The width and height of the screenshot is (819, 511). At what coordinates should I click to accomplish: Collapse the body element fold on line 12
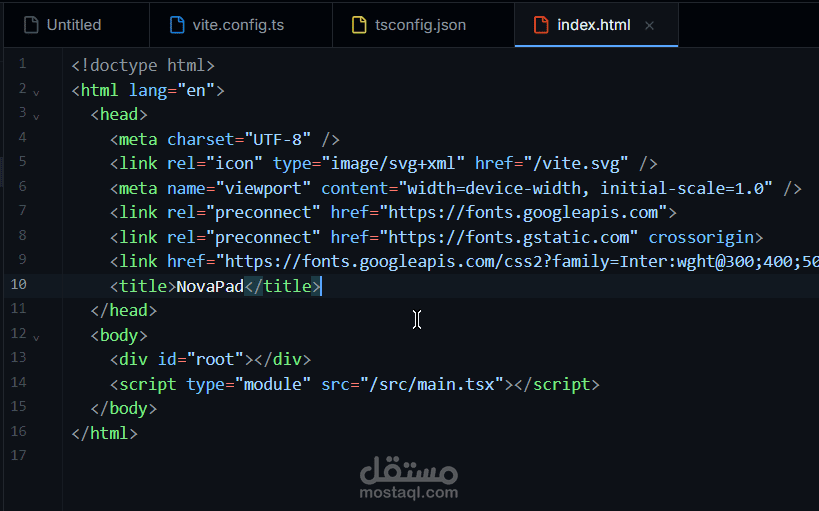click(x=36, y=338)
